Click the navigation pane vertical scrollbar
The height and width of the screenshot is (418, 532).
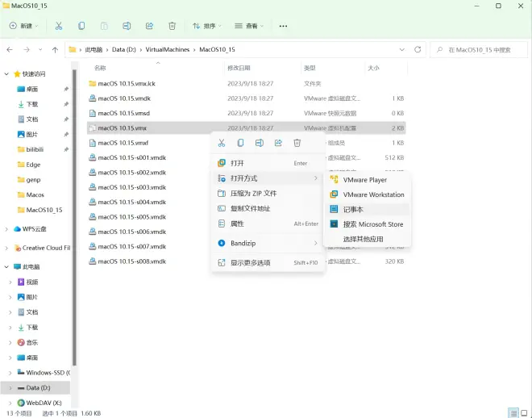[x=74, y=217]
